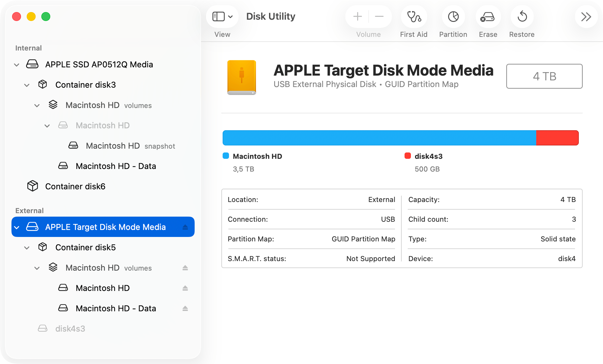603x364 pixels.
Task: Click the 'GUID Partition Map' table value
Action: pyautogui.click(x=363, y=239)
